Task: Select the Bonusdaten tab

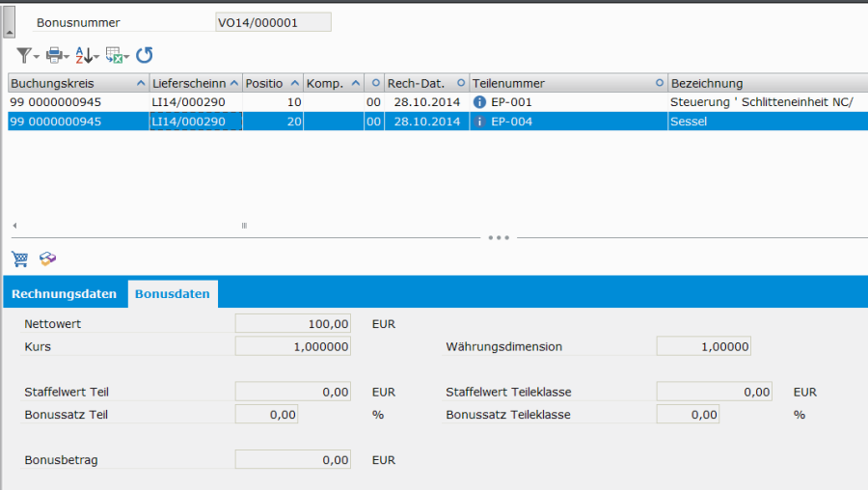Action: (173, 294)
